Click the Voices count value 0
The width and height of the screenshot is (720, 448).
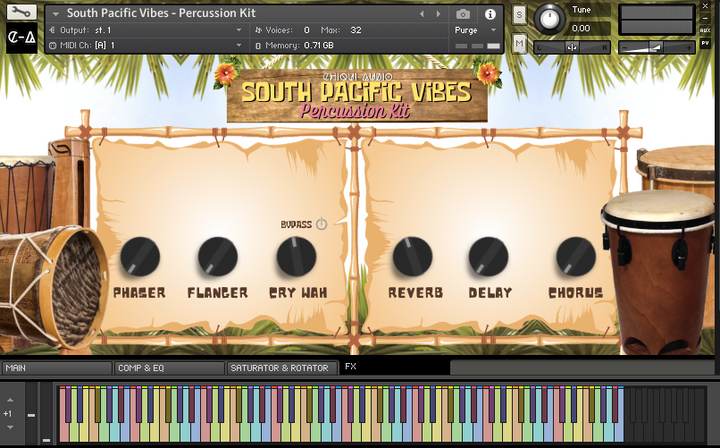tap(306, 30)
